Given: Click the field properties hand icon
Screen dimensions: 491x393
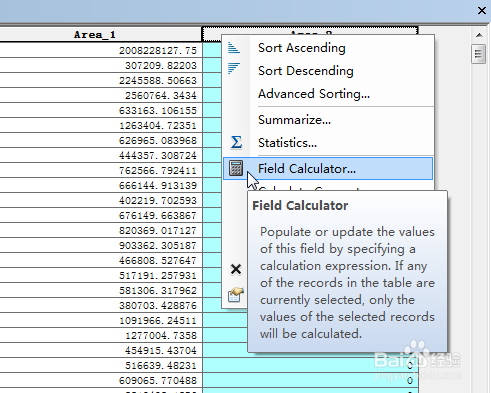Looking at the screenshot, I should tap(236, 294).
